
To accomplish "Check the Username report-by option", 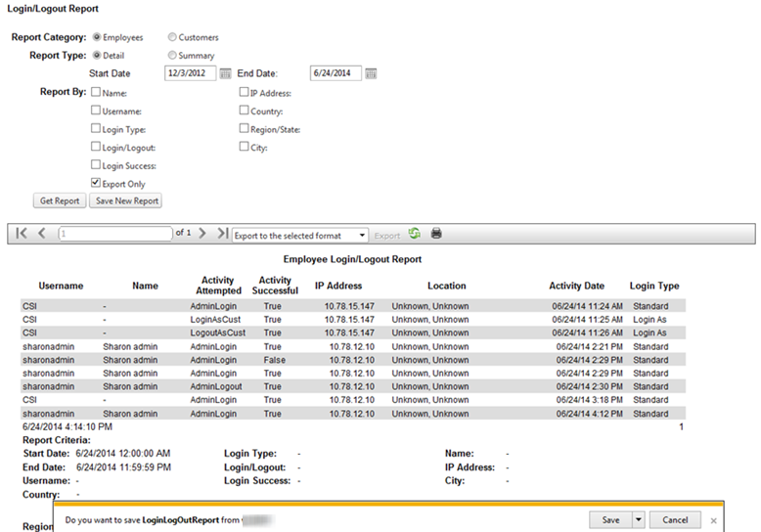I will pos(96,111).
